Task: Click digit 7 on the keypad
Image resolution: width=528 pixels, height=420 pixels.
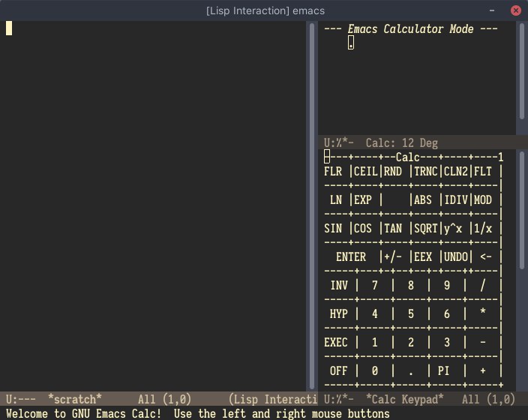Action: pos(374,286)
